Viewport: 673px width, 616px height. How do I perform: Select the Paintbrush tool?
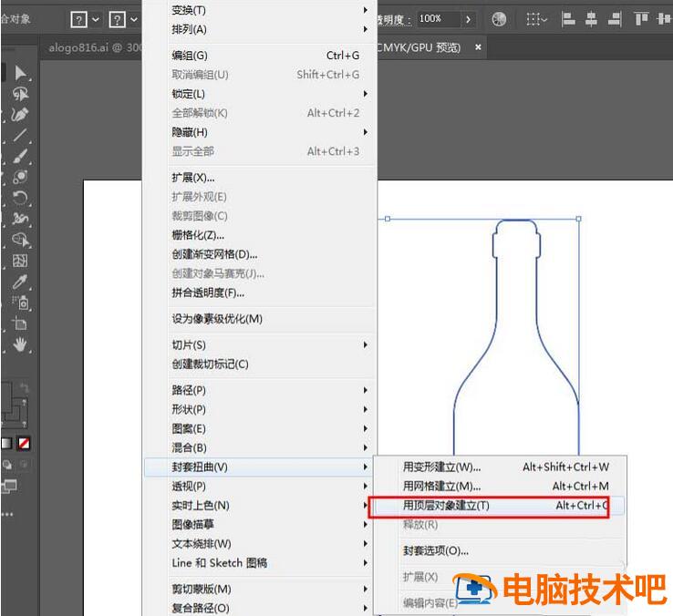click(20, 156)
